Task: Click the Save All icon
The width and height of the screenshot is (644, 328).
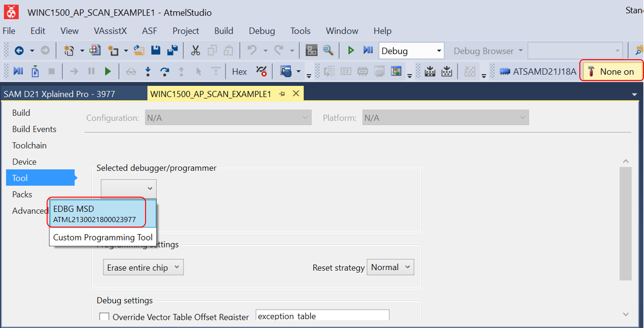Action: (172, 51)
